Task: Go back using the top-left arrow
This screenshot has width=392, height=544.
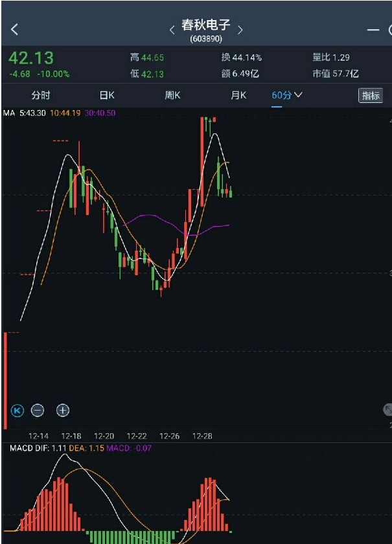Action: [14, 30]
